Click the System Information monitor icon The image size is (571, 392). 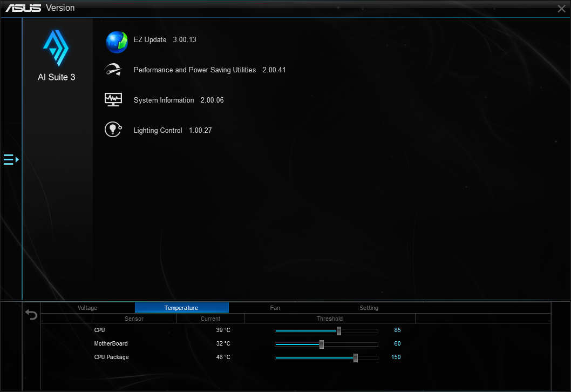click(x=113, y=99)
